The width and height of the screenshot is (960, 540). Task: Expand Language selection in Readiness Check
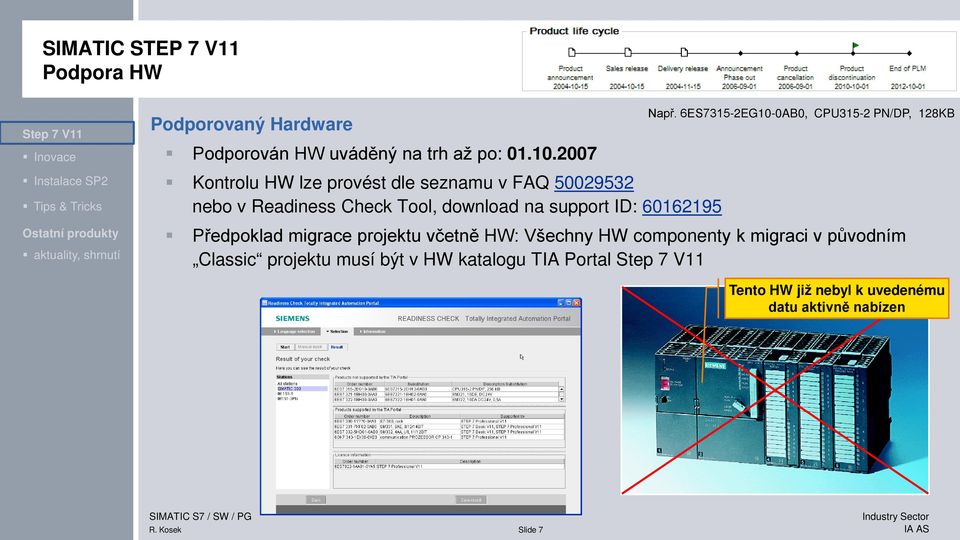(294, 331)
